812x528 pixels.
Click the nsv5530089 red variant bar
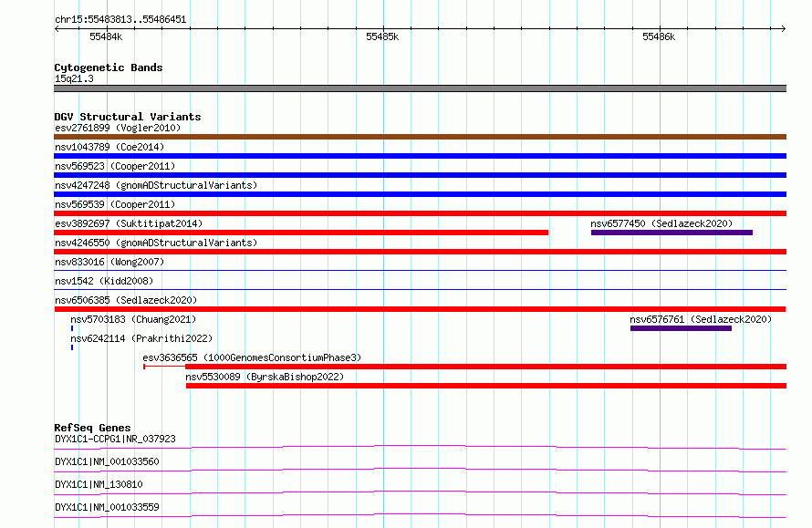[486, 386]
